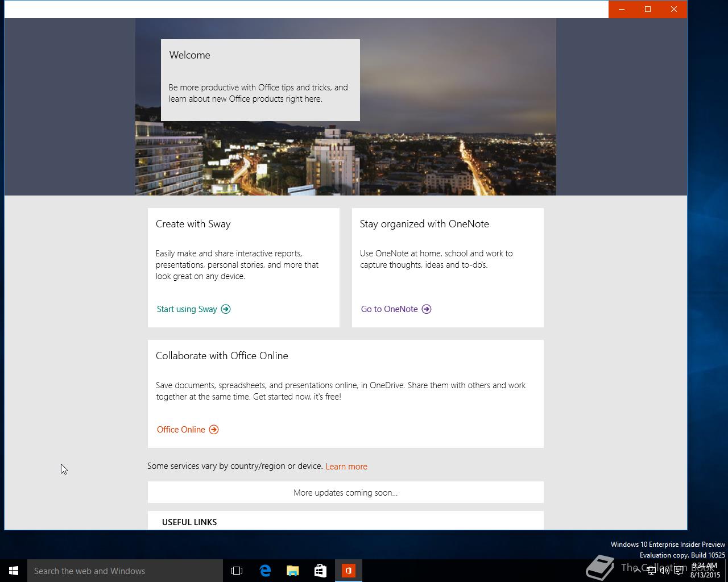Click the arrow icon beside Office Online
Image resolution: width=728 pixels, height=582 pixels.
[x=214, y=430]
